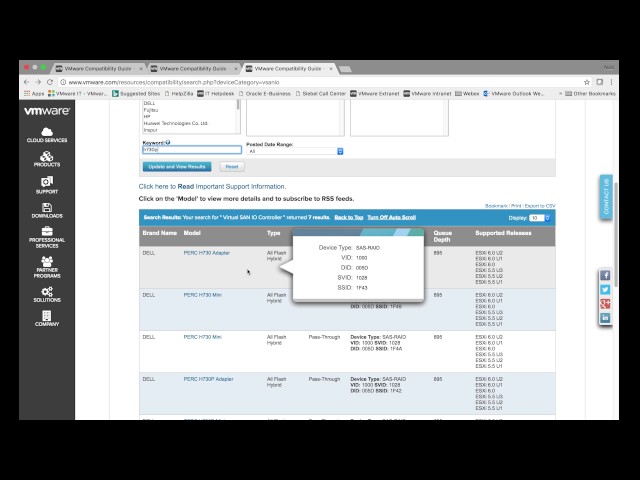
Task: Open the Company sidebar icon
Action: pyautogui.click(x=47, y=318)
